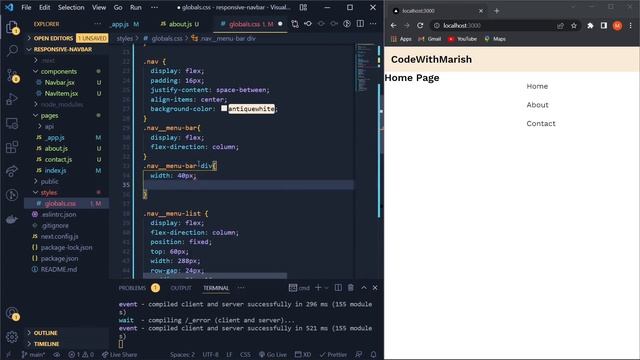The height and width of the screenshot is (360, 640).
Task: Click About link on web page
Action: click(x=537, y=105)
